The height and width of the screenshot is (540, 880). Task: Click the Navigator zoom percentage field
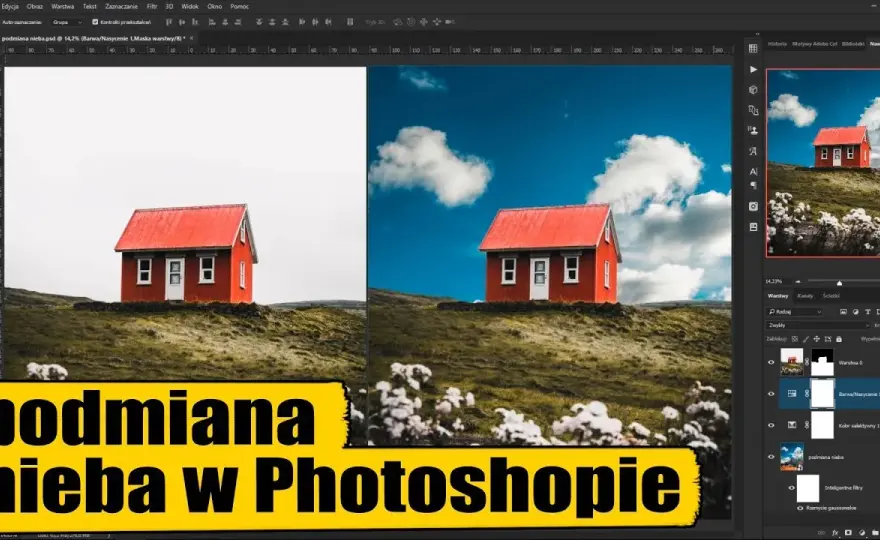point(773,281)
